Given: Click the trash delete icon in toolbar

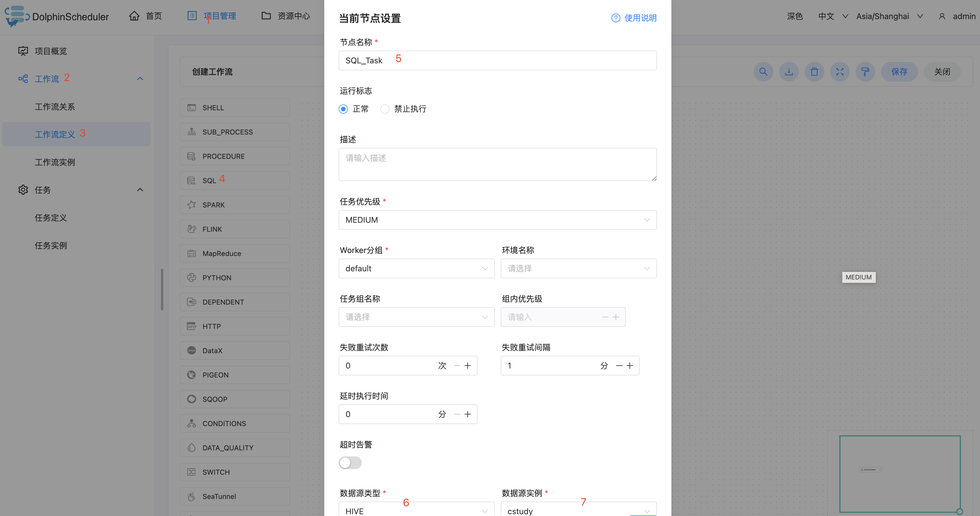Looking at the screenshot, I should [814, 71].
